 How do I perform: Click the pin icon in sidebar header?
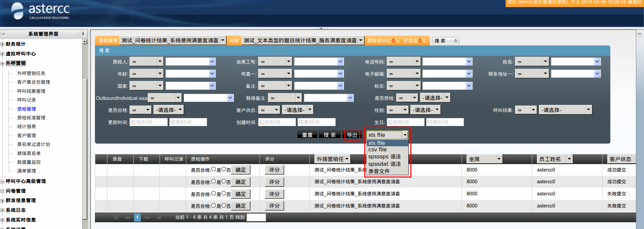click(x=82, y=34)
